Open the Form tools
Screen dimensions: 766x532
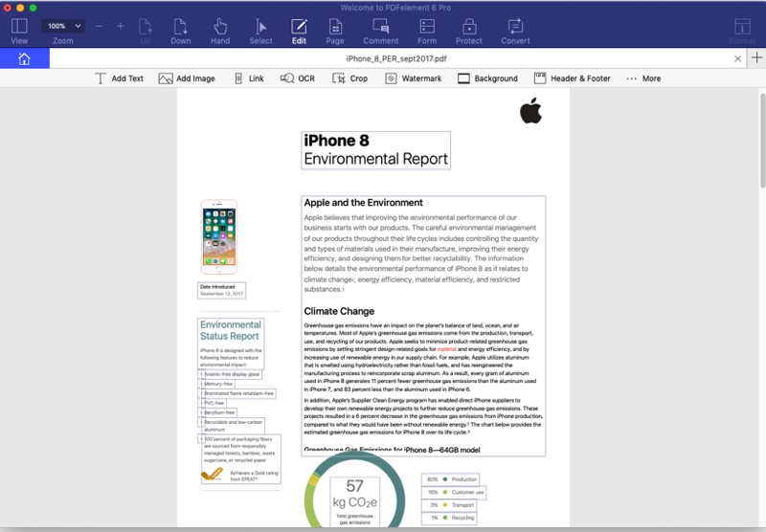click(427, 32)
